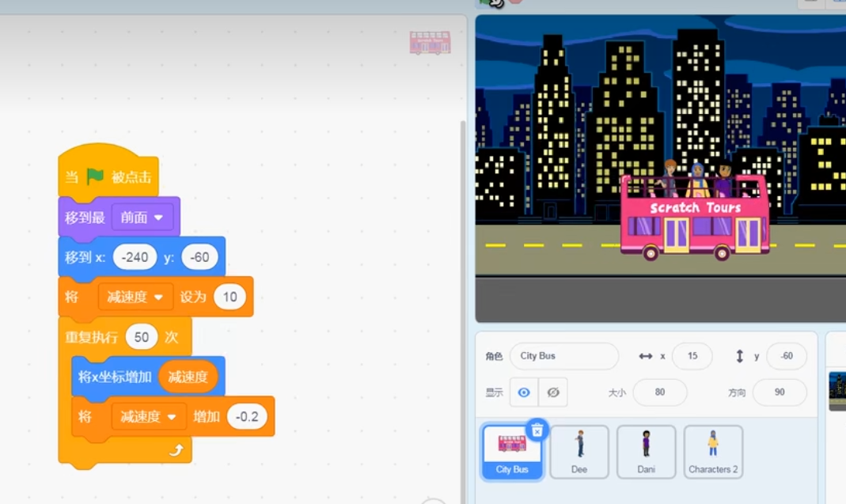Click the workspace vertical scrollbar
The width and height of the screenshot is (846, 504).
click(463, 313)
